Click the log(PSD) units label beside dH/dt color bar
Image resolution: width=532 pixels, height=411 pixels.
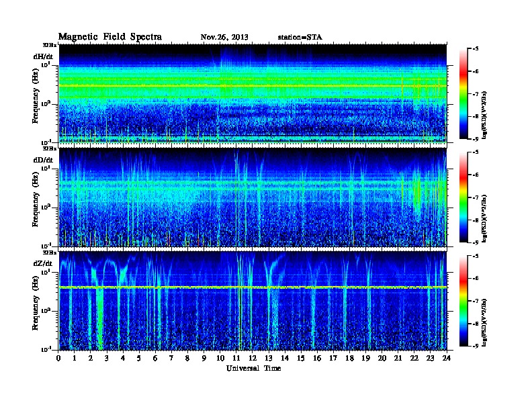(484, 115)
